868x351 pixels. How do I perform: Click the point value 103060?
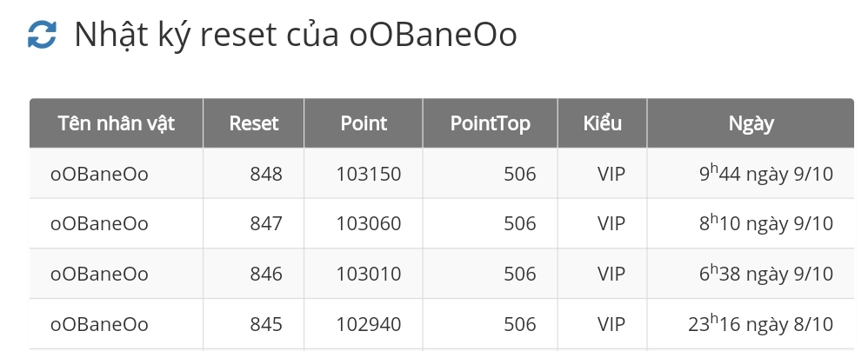(x=369, y=224)
